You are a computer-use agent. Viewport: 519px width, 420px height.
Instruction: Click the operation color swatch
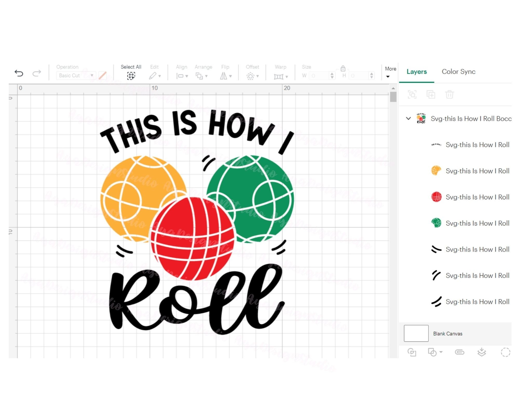click(x=103, y=75)
